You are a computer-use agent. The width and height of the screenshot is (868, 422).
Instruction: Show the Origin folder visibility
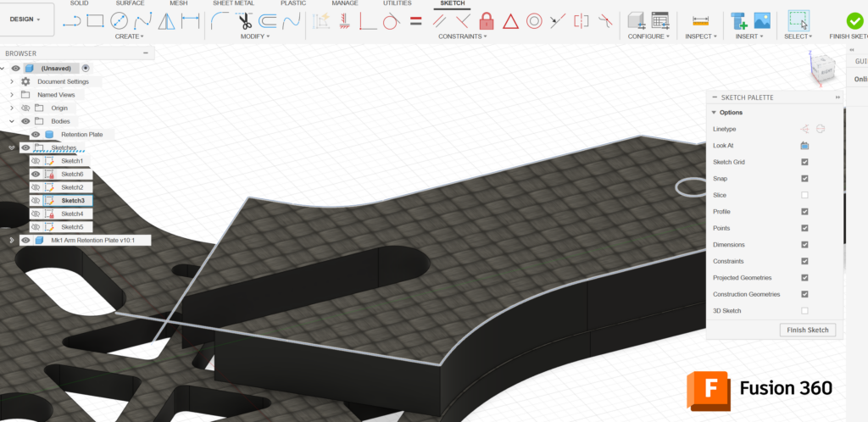(25, 108)
